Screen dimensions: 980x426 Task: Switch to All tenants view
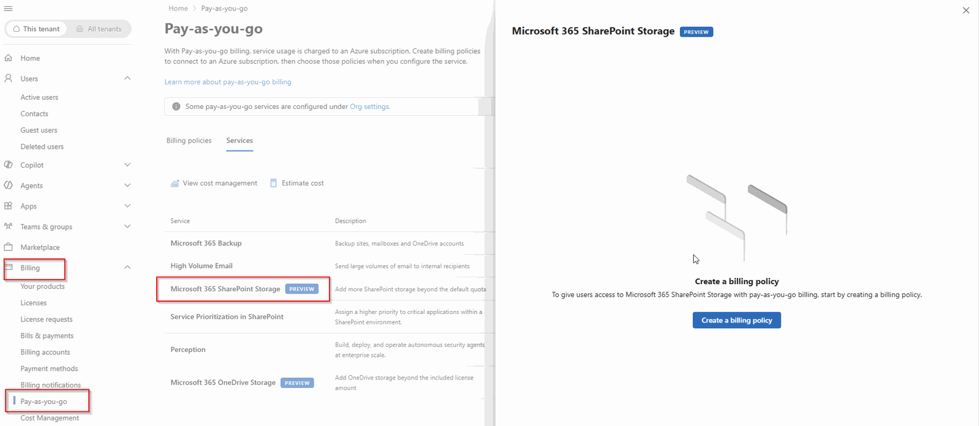click(99, 29)
